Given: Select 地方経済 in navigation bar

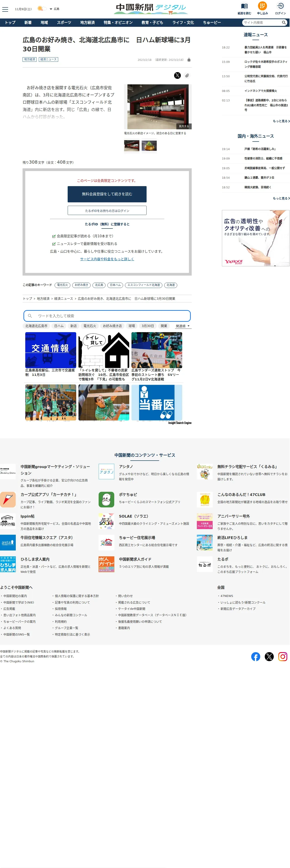Looking at the screenshot, I should [87, 23].
